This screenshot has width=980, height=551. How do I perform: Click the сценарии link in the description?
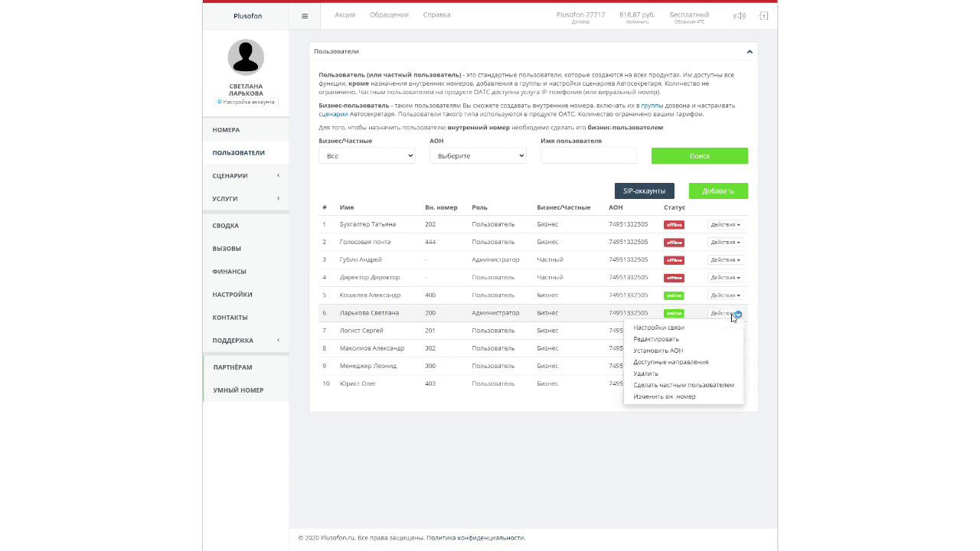point(333,114)
